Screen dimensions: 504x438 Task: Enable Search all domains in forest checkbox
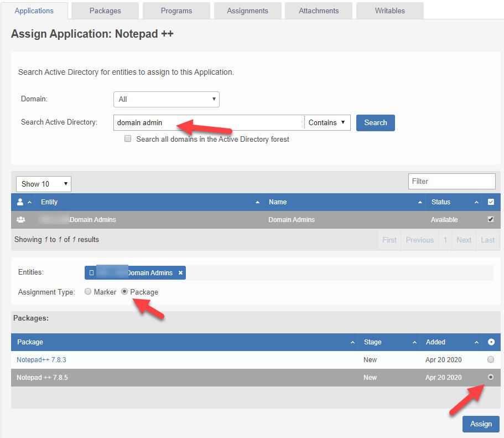tap(128, 138)
